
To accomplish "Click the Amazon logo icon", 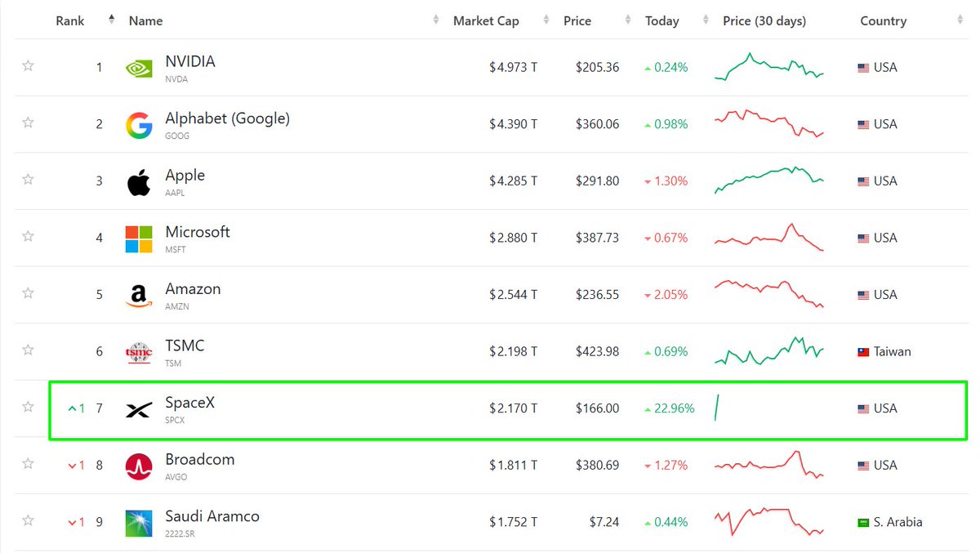I will (x=138, y=296).
